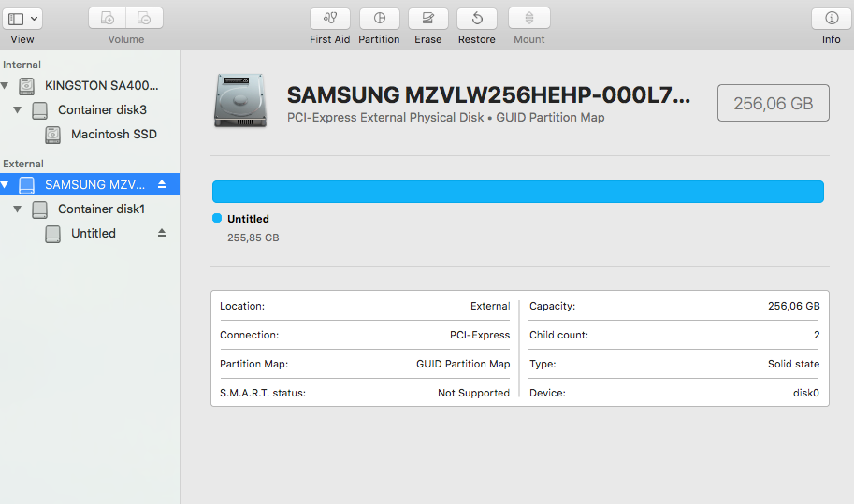Click the Solid state type value
The image size is (854, 504).
[x=793, y=364]
